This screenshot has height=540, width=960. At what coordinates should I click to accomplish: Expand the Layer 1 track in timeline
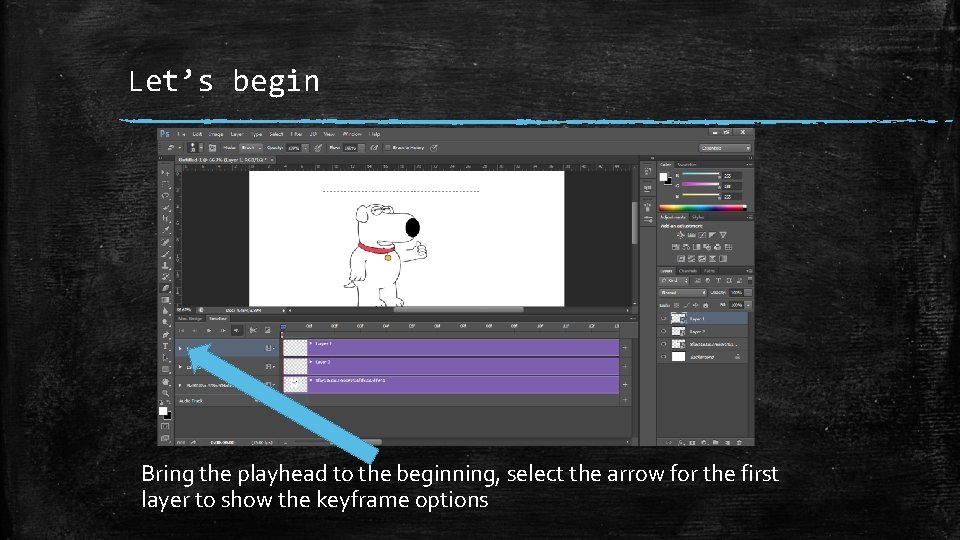tap(180, 348)
